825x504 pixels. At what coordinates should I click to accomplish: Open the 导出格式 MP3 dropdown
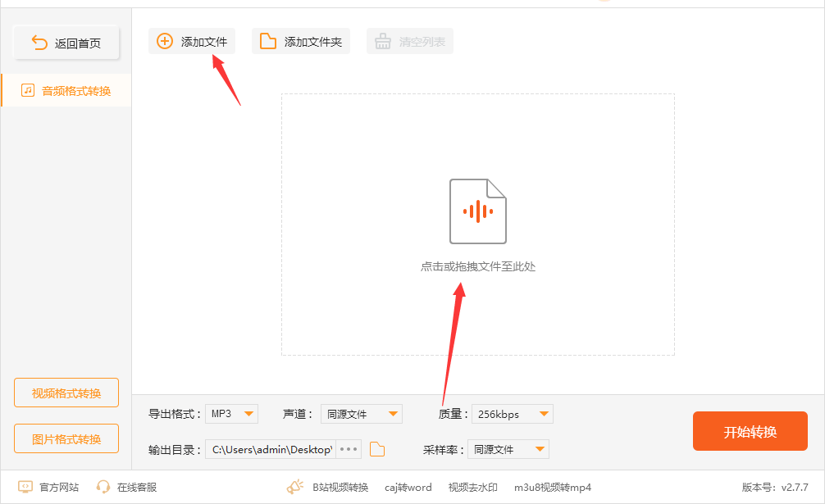click(231, 414)
